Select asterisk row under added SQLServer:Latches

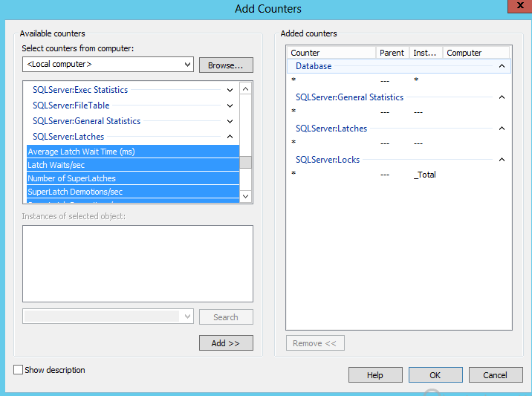coord(399,143)
